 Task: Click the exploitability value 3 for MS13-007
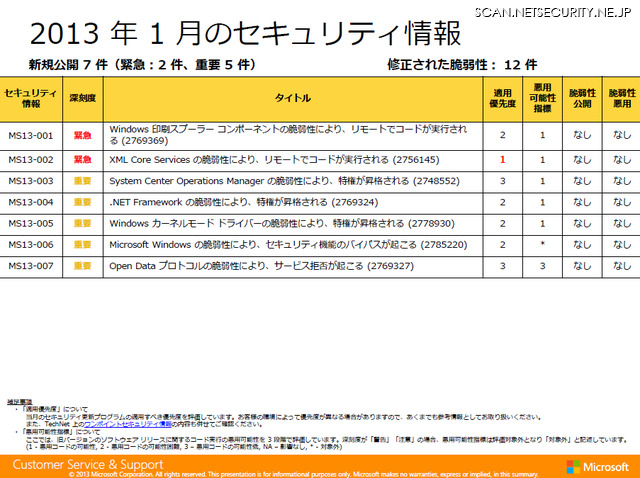click(x=542, y=266)
